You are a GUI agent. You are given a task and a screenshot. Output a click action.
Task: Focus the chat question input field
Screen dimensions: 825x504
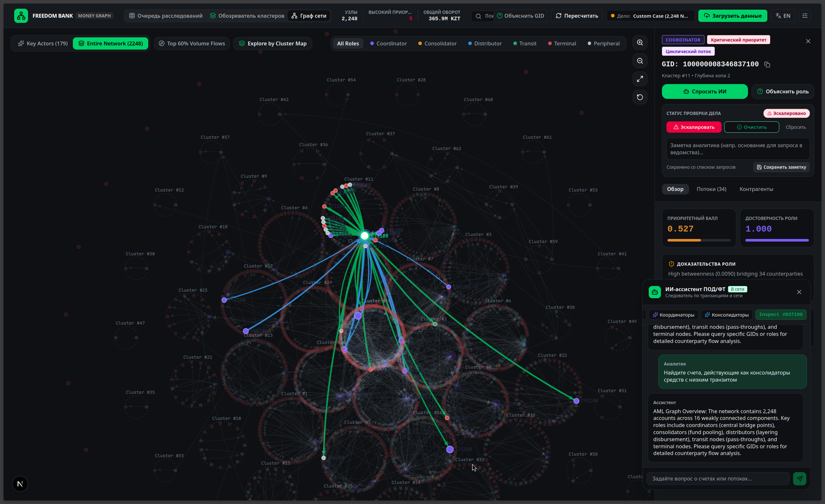tap(718, 479)
